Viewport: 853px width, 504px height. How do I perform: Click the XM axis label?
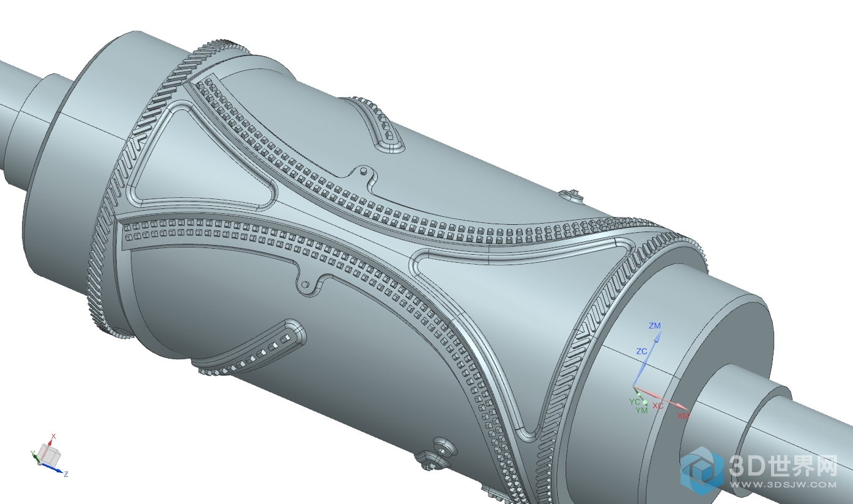683,416
